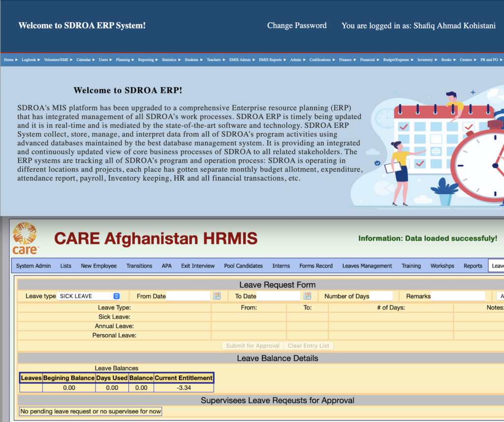This screenshot has width=504, height=422.
Task: Click the From Date calendar picker icon
Action: click(217, 296)
